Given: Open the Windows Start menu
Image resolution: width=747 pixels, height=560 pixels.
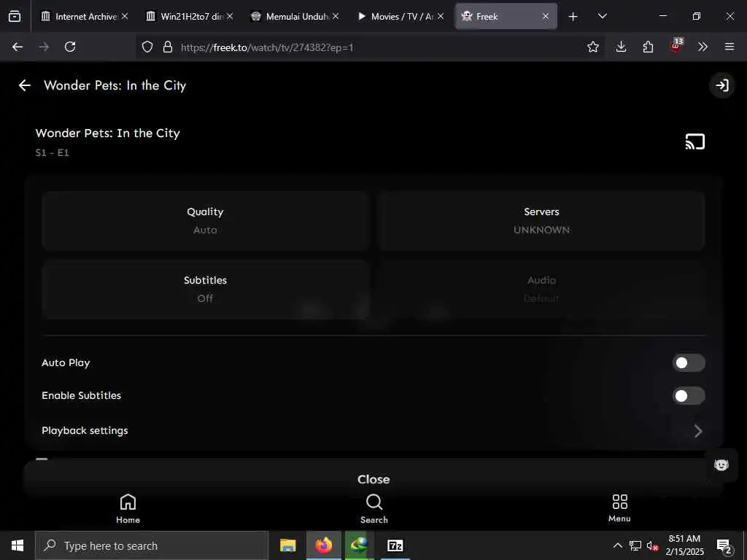Looking at the screenshot, I should [18, 545].
